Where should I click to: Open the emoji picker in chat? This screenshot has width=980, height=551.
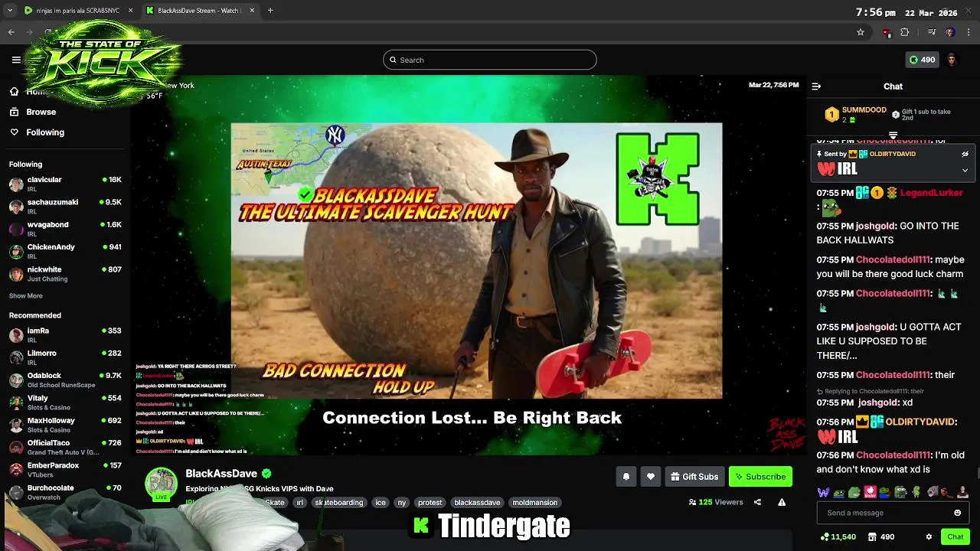click(957, 513)
